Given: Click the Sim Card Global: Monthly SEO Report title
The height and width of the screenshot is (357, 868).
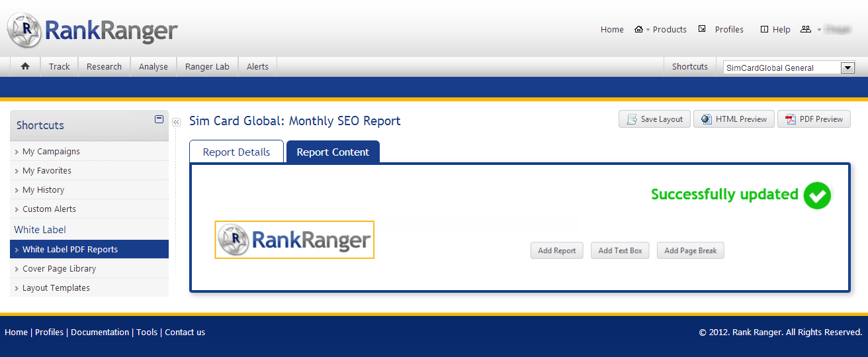Looking at the screenshot, I should [x=295, y=121].
